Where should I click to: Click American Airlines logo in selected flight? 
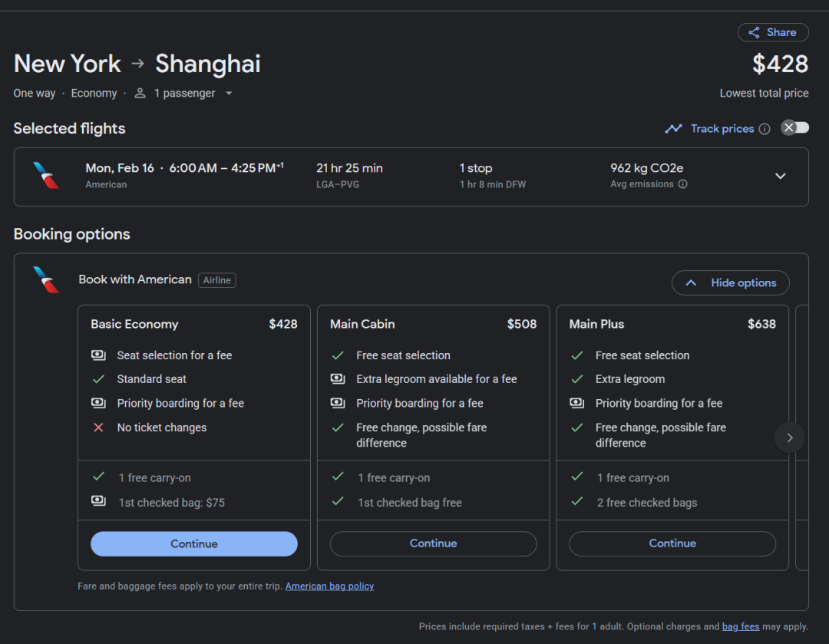(x=46, y=176)
